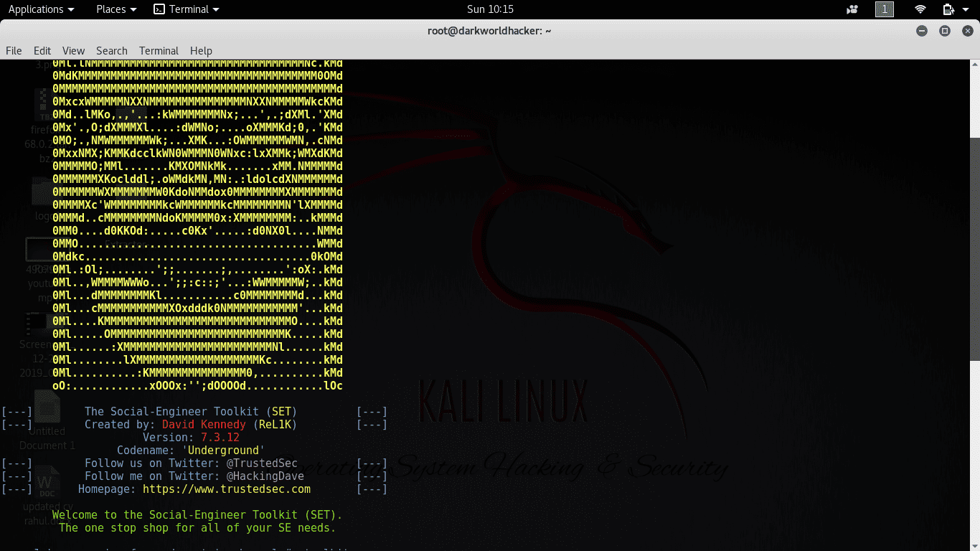The width and height of the screenshot is (980, 551).
Task: Click the one stop shop SE needs line
Action: coord(197,528)
